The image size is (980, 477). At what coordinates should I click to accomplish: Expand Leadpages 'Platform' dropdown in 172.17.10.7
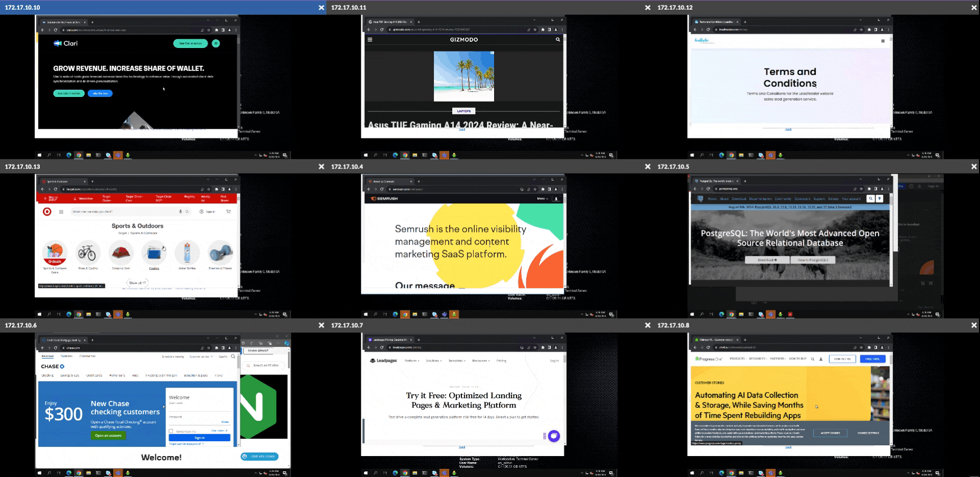pos(412,361)
